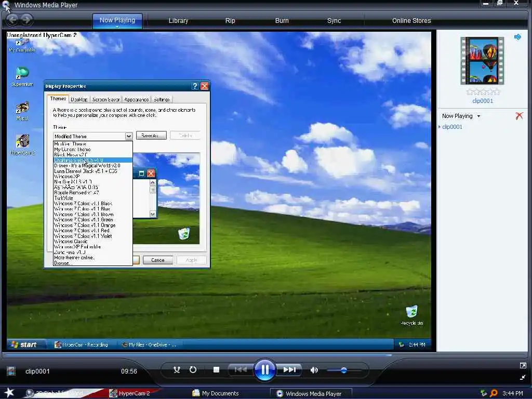Click the star start button on the taskbar
The width and height of the screenshot is (532, 399).
tap(9, 393)
